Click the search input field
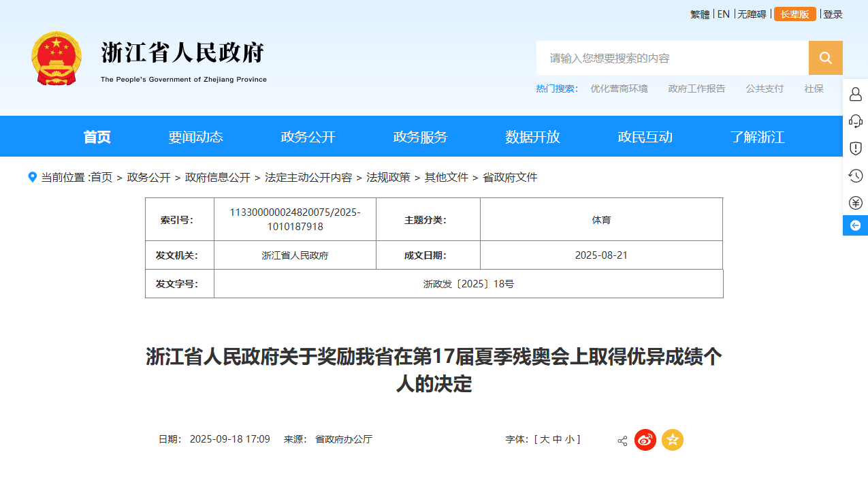 [x=672, y=58]
